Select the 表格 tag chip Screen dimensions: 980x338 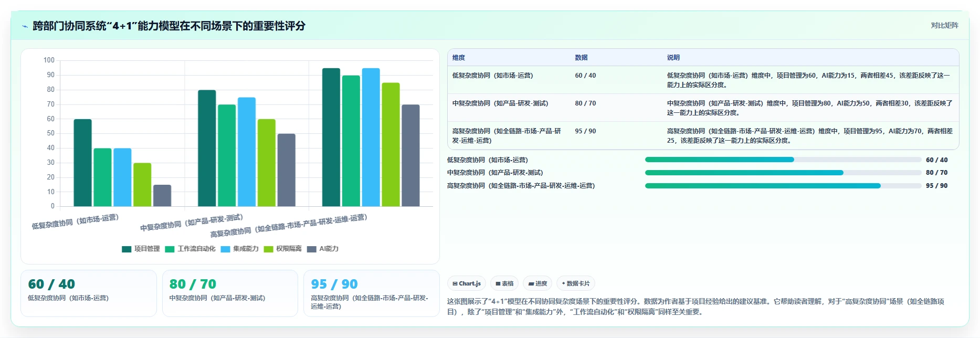[x=504, y=283]
